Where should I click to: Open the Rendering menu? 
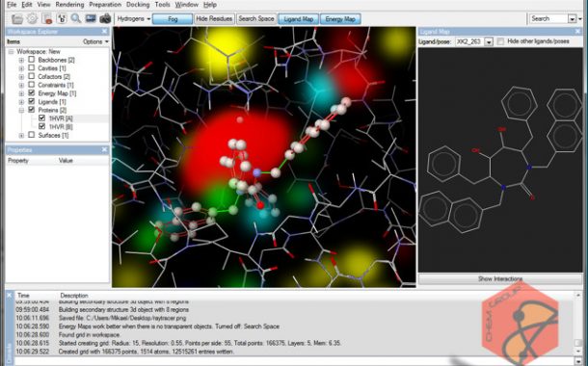pos(69,5)
